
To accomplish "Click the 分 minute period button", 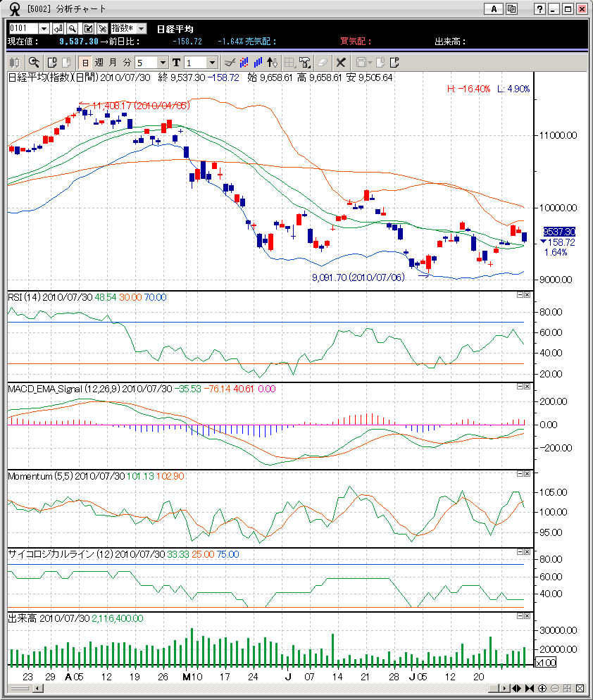I will [127, 63].
